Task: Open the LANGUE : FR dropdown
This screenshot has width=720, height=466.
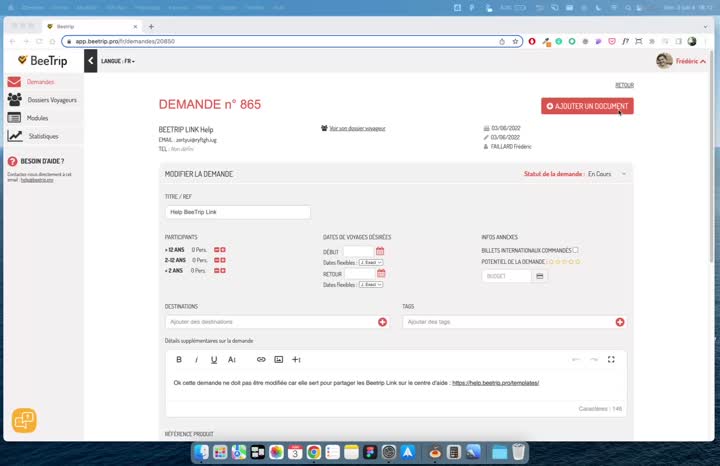Action: pos(117,61)
